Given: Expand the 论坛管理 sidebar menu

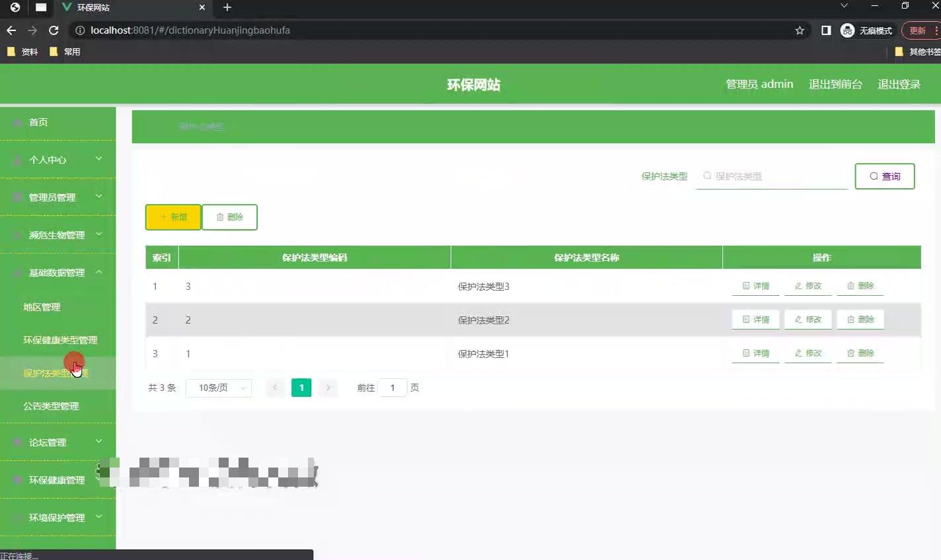Looking at the screenshot, I should pos(57,442).
